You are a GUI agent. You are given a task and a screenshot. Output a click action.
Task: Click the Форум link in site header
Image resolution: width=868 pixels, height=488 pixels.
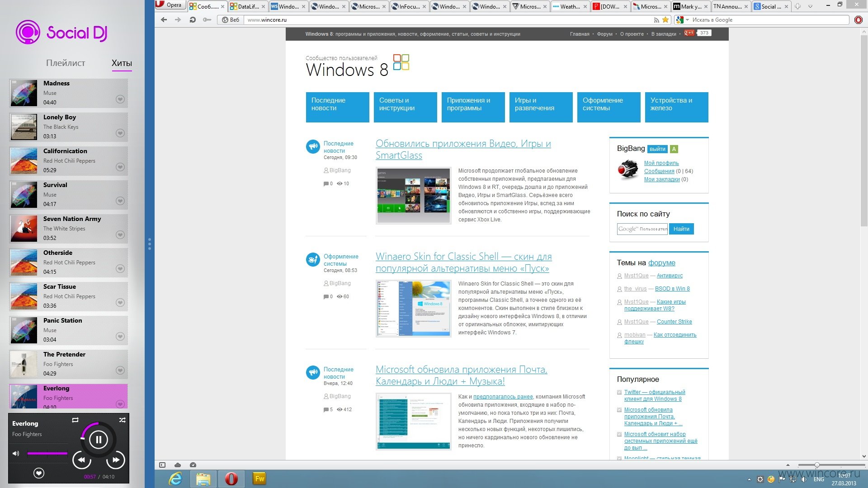click(605, 34)
